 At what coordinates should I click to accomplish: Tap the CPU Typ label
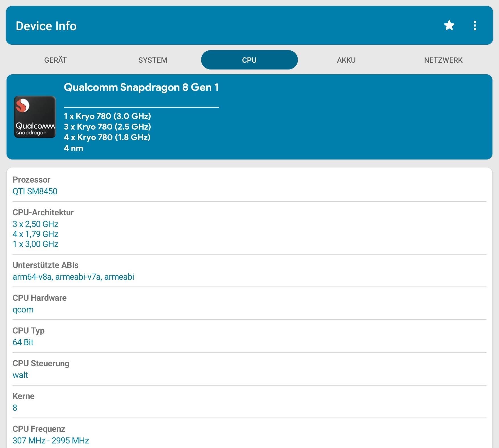click(28, 331)
